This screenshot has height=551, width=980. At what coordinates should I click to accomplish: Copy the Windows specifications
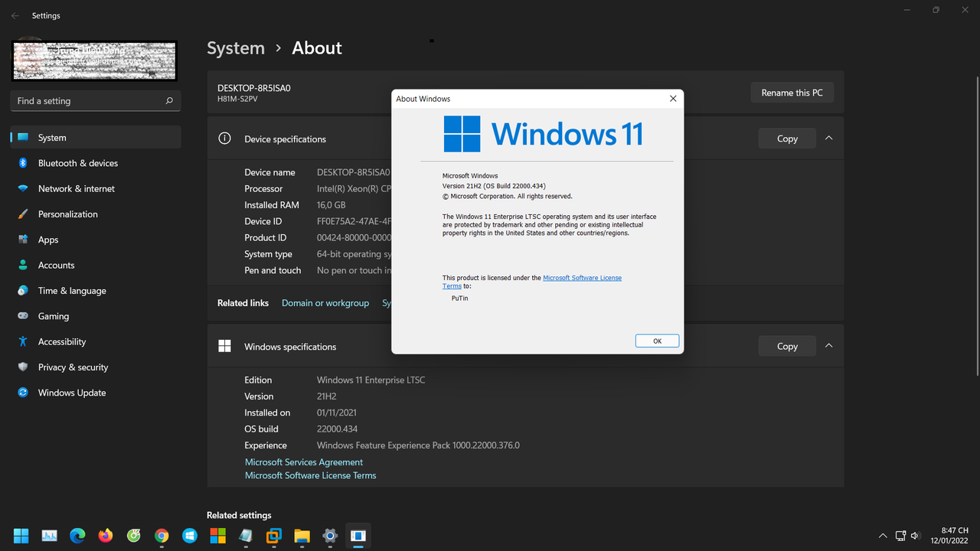click(x=787, y=346)
